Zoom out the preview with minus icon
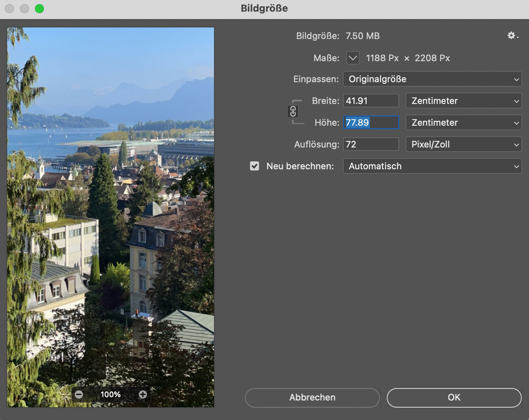The height and width of the screenshot is (420, 529). tap(79, 394)
